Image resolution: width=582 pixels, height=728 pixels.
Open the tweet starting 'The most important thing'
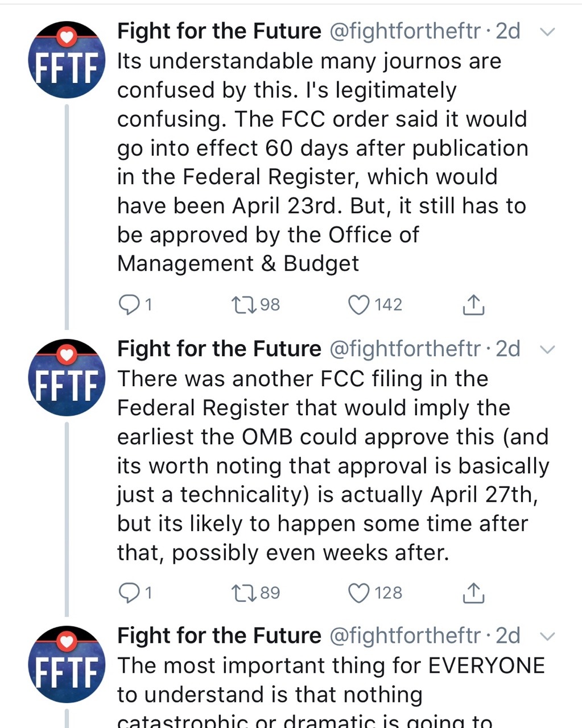[x=330, y=680]
